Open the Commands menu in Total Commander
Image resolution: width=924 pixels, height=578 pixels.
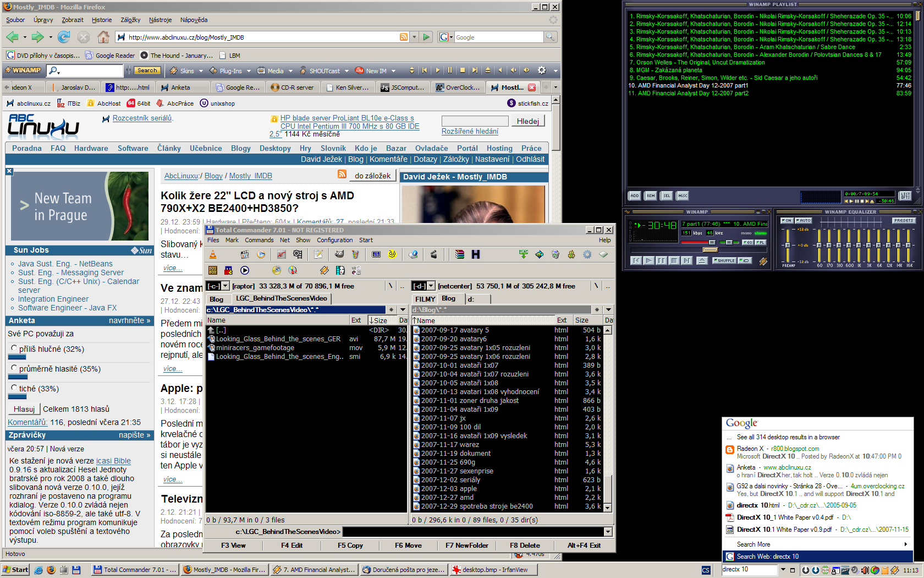[x=259, y=240]
